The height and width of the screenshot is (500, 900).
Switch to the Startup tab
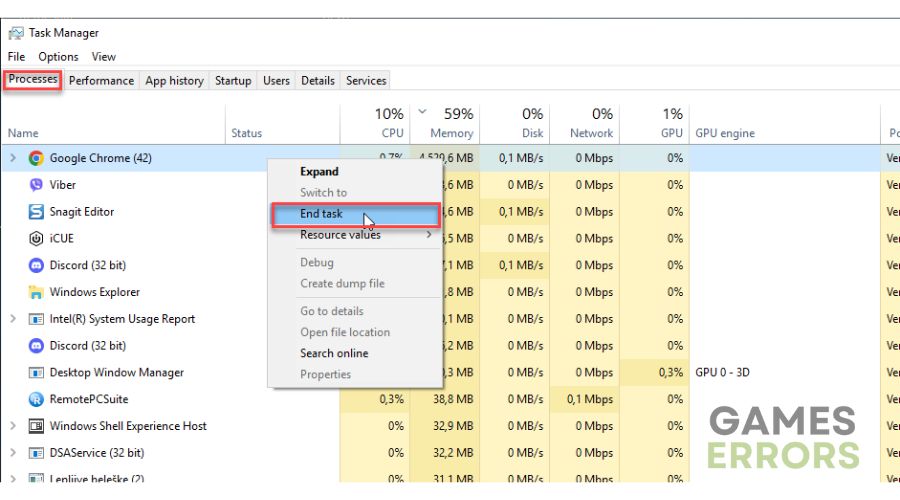point(233,80)
